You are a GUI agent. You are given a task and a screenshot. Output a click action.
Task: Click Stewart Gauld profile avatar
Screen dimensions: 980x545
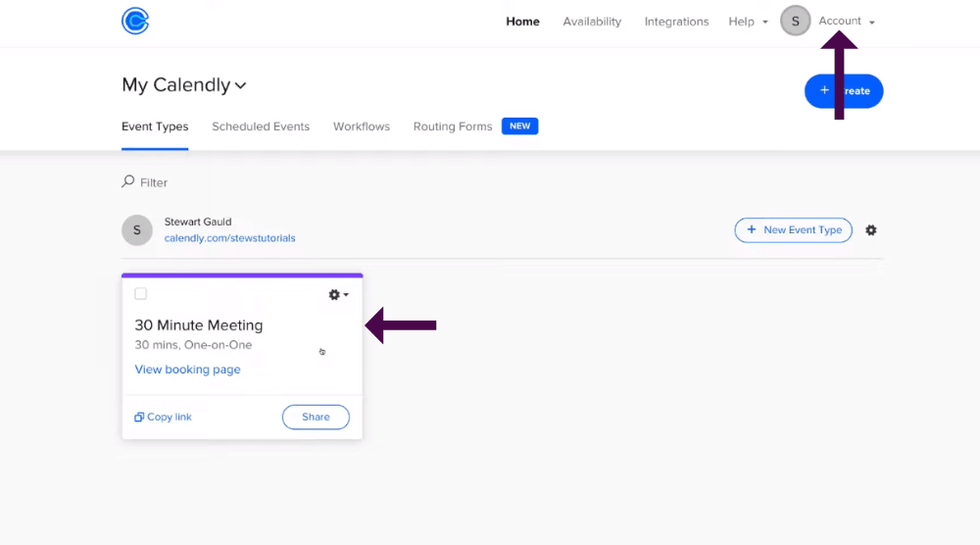pos(137,230)
